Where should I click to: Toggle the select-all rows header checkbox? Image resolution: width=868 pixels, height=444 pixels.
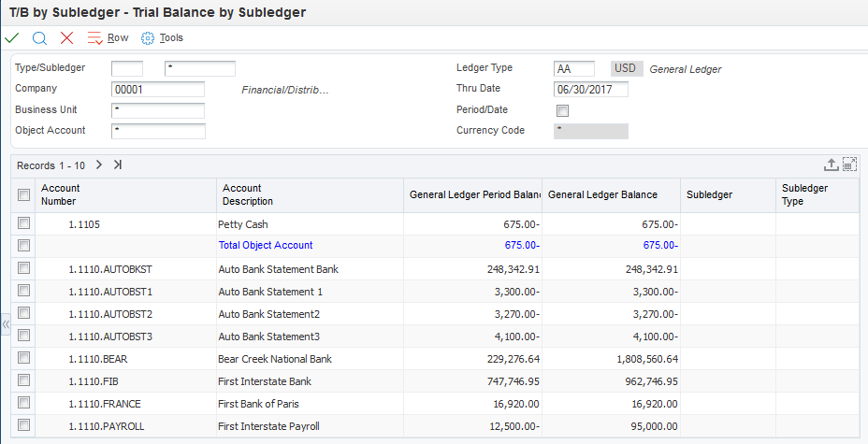(24, 194)
